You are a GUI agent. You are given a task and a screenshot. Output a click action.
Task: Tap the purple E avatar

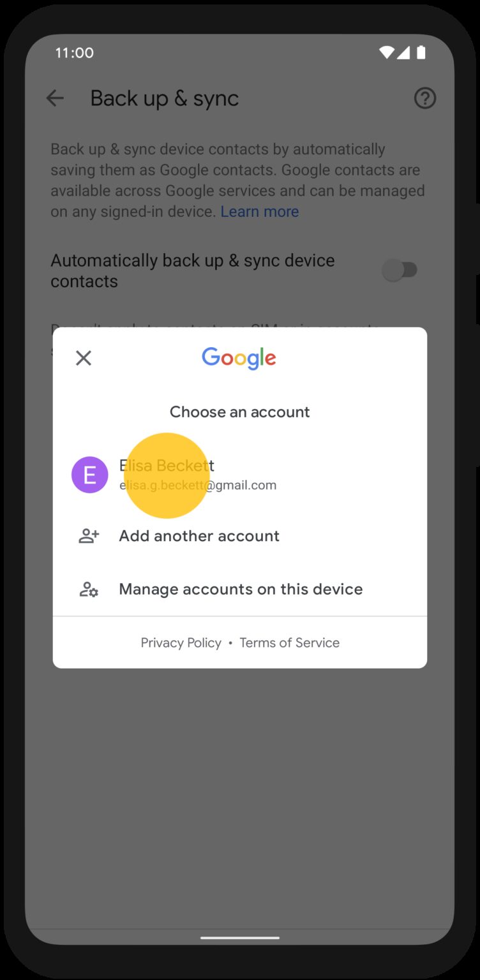click(x=90, y=475)
